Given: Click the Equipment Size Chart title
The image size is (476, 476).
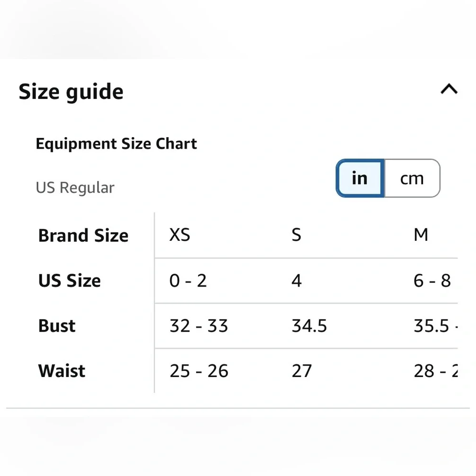Looking at the screenshot, I should tap(116, 144).
